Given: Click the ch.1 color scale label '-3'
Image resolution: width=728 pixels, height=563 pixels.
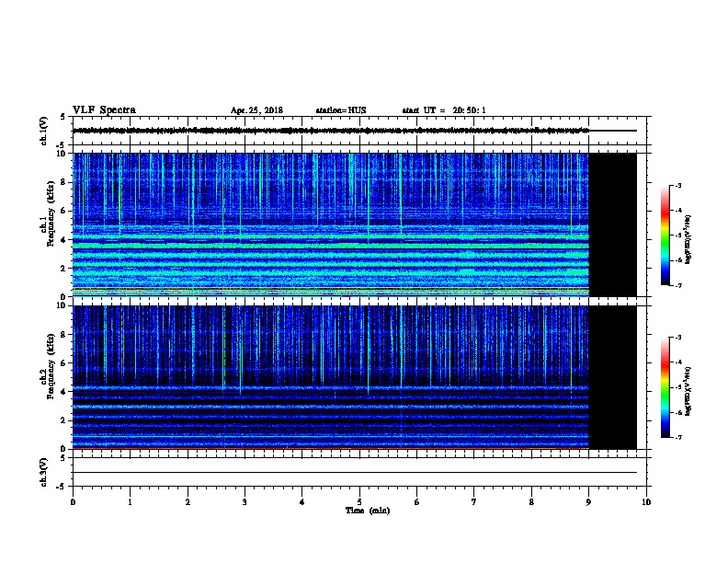Looking at the screenshot, I should tap(677, 185).
